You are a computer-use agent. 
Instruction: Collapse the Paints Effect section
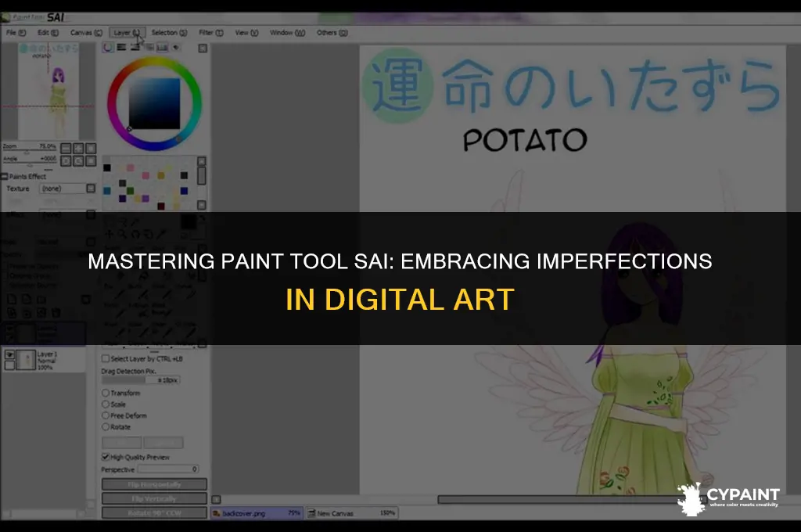(x=5, y=176)
